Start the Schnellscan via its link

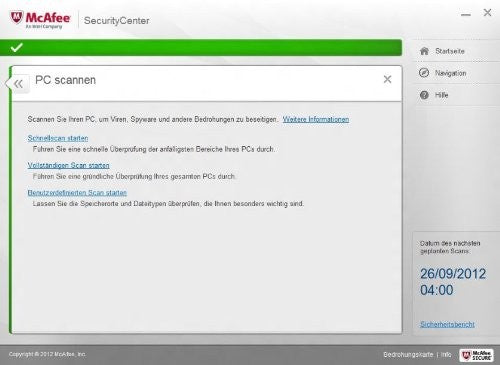point(58,138)
